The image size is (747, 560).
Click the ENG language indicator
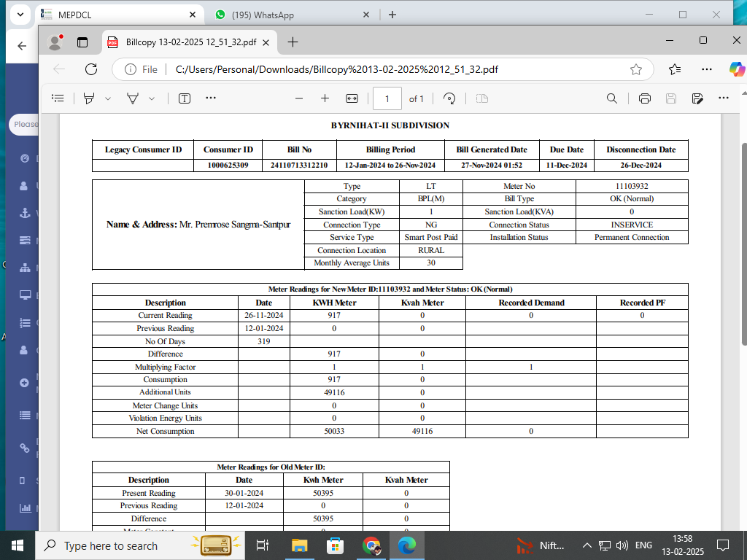point(643,545)
